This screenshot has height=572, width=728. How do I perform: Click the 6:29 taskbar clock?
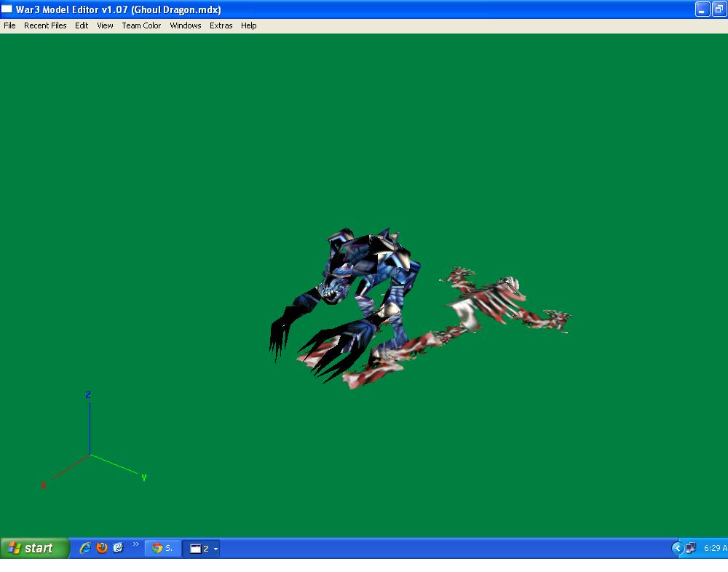tap(715, 548)
